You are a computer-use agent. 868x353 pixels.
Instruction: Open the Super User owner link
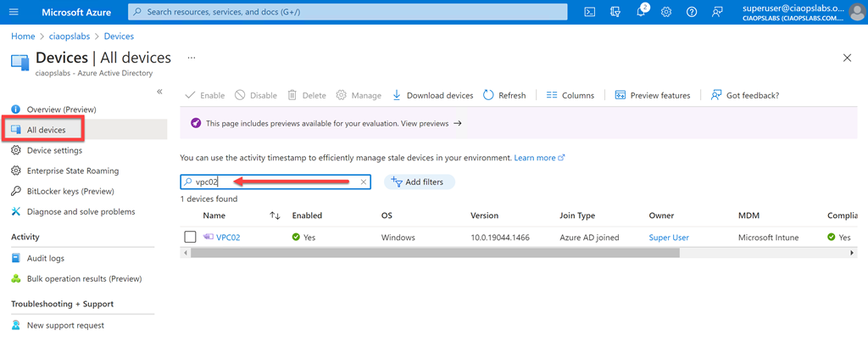click(x=669, y=238)
